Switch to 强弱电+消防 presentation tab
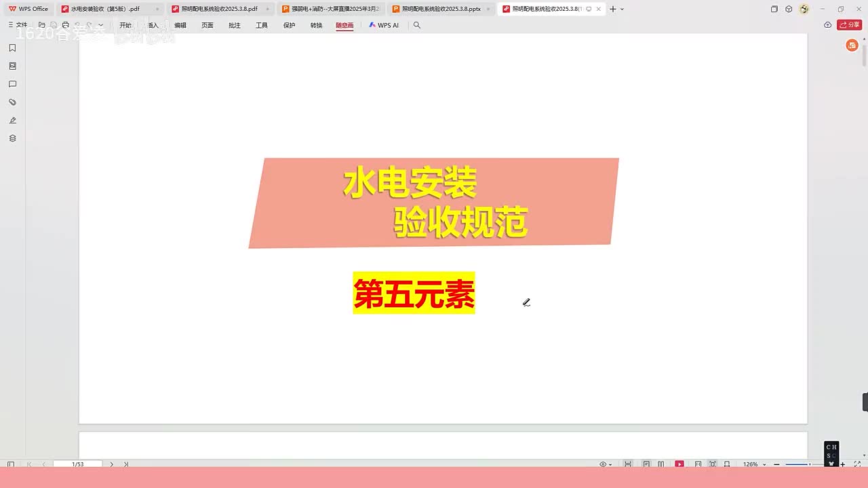Image resolution: width=868 pixels, height=488 pixels. point(331,9)
